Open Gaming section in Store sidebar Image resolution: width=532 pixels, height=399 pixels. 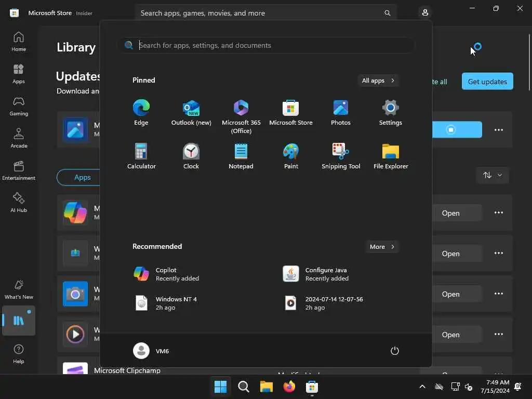point(19,106)
